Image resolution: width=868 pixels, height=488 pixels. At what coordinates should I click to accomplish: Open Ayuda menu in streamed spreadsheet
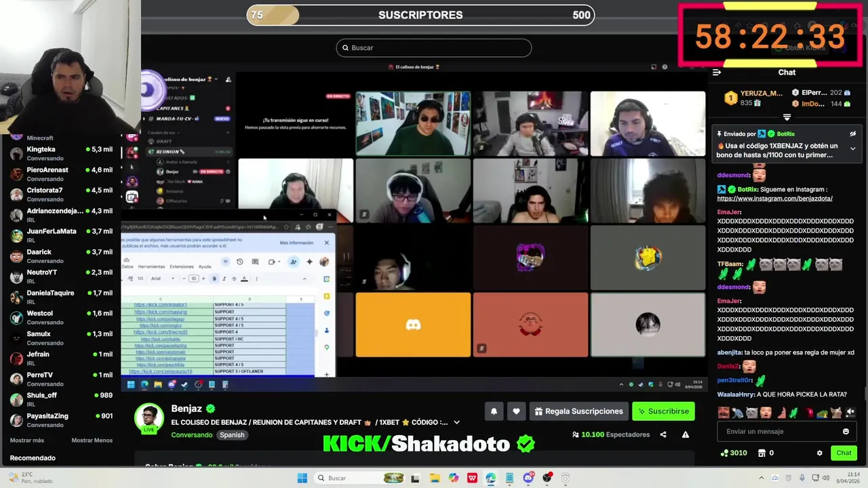pos(205,266)
